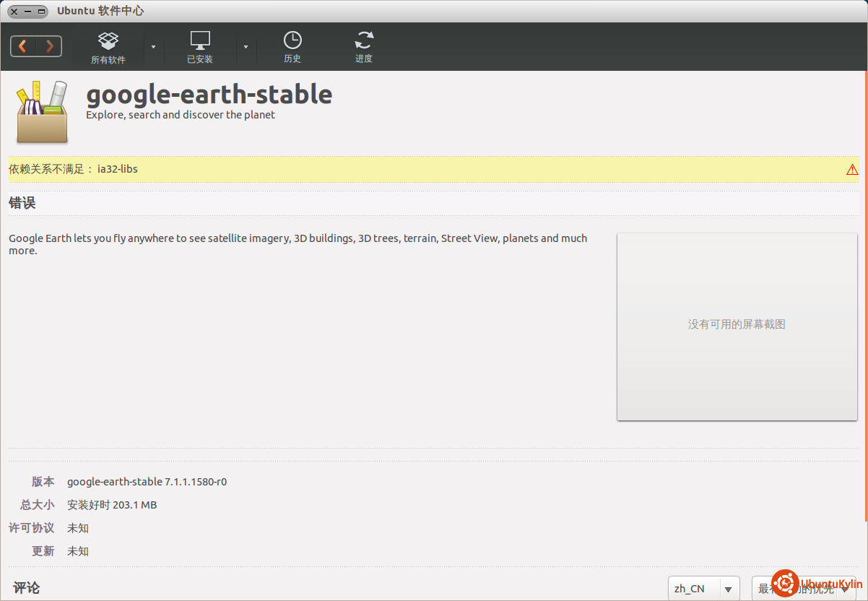This screenshot has height=601, width=868.
Task: Go back using the left arrow button
Action: pyautogui.click(x=23, y=46)
